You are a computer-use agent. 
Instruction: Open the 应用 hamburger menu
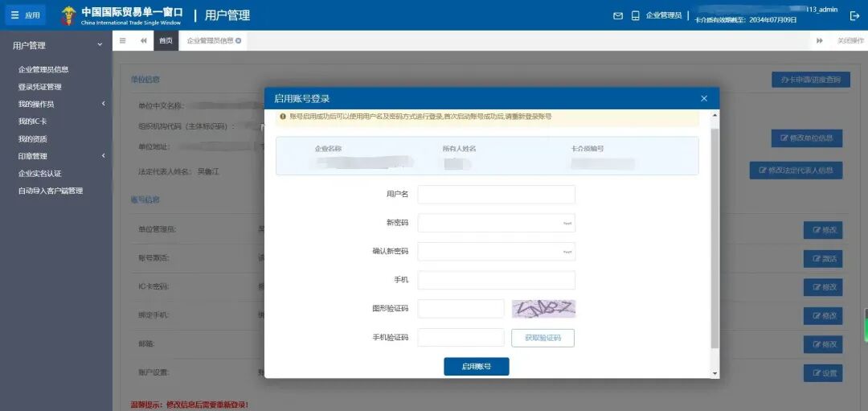26,15
